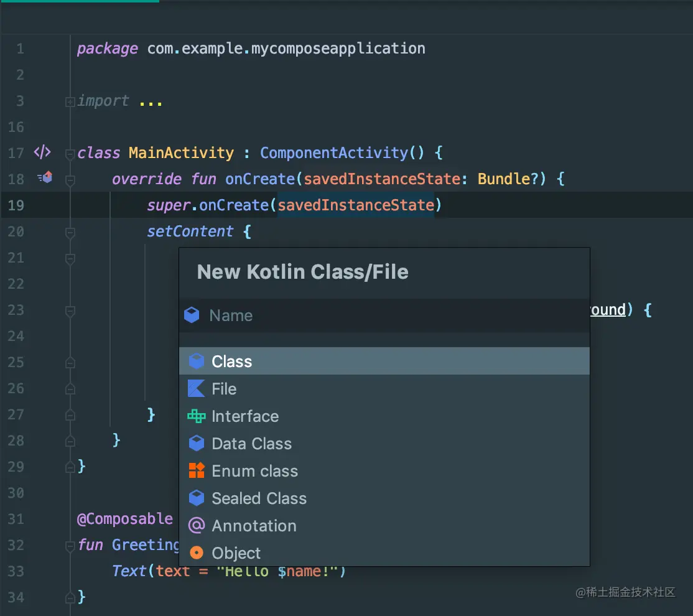Image resolution: width=693 pixels, height=616 pixels.
Task: Click the @ Annotation icon in the list
Action: (196, 525)
